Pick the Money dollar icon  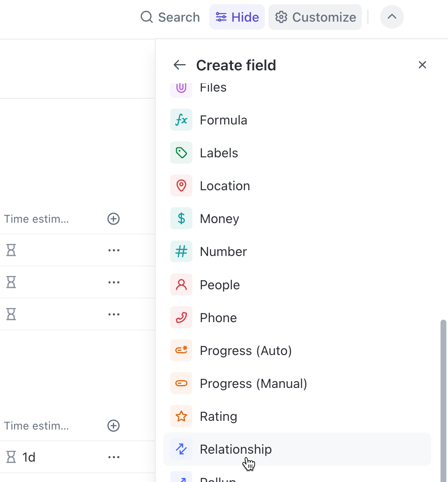181,219
